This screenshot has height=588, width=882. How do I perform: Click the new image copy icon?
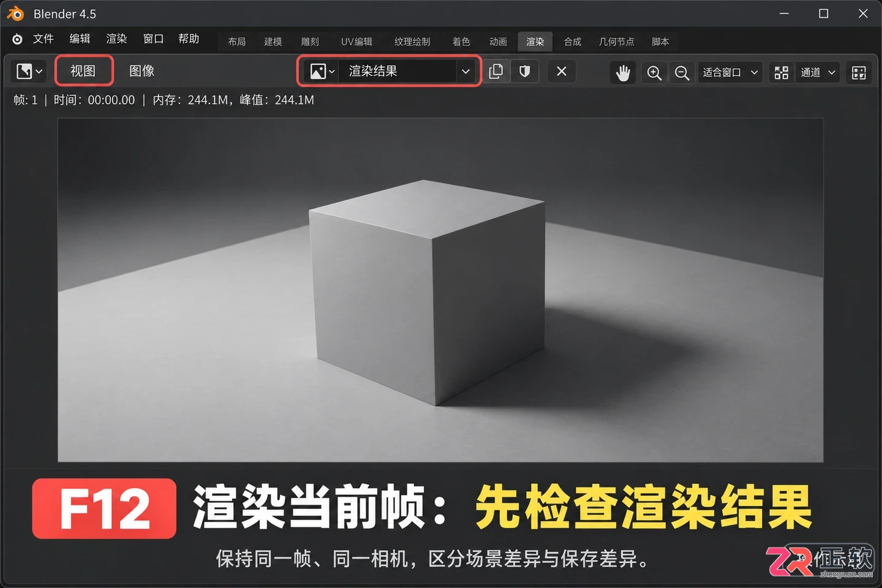(496, 72)
